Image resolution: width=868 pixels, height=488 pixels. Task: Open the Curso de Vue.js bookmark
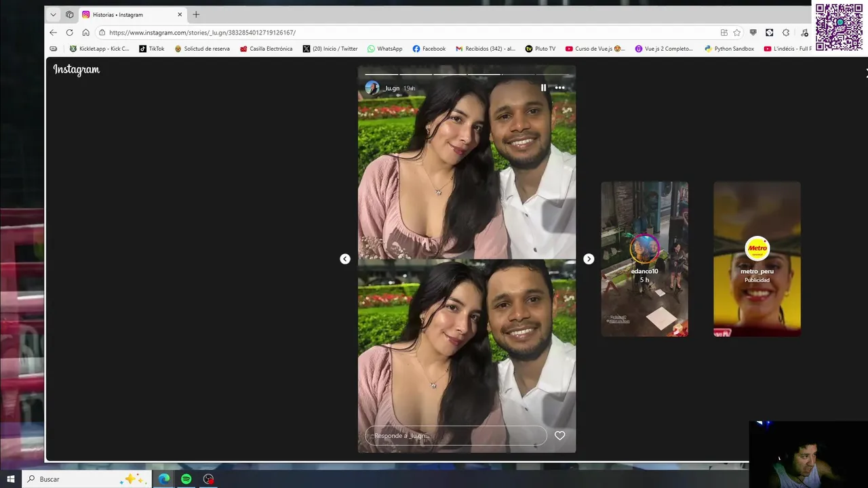coord(595,49)
